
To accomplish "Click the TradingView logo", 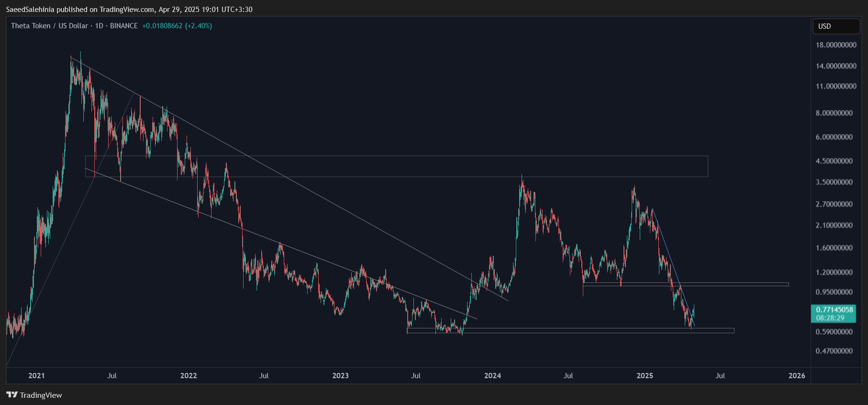I will (x=34, y=395).
